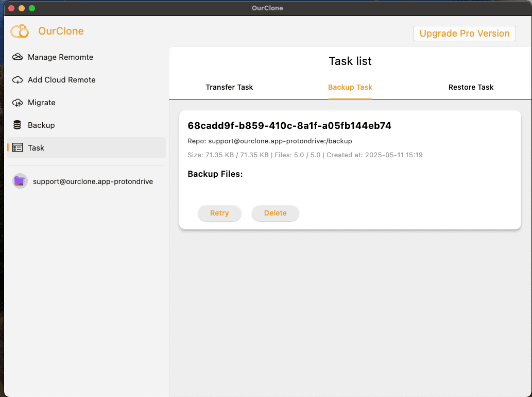The height and width of the screenshot is (397, 532).
Task: Switch to the Transfer Task tab
Action: (x=229, y=87)
